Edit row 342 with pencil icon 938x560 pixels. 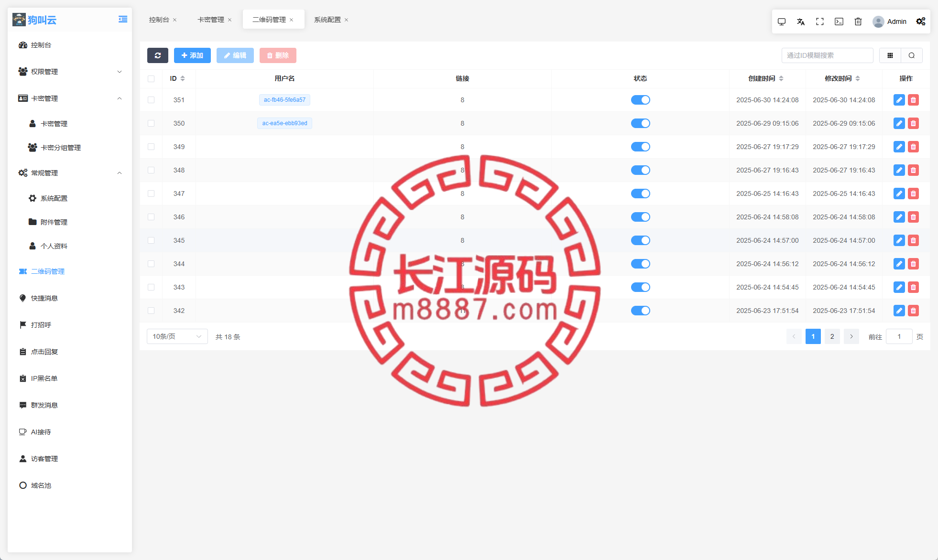[x=899, y=311]
